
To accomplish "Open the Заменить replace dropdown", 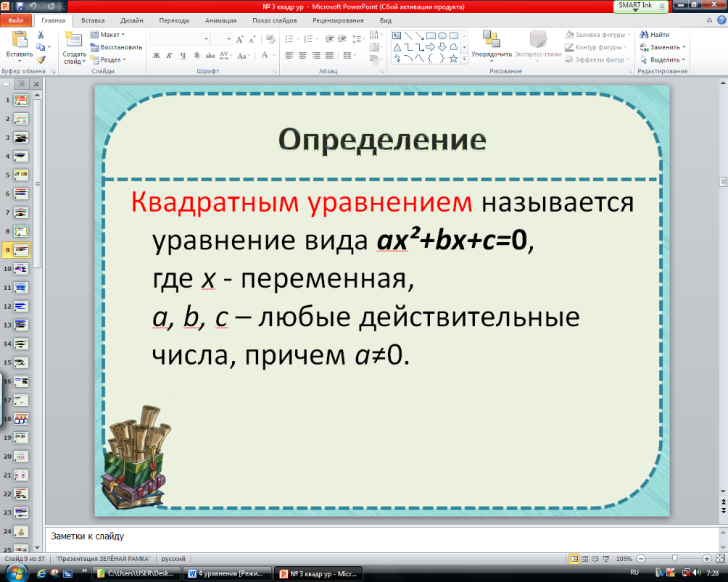I will click(x=663, y=47).
